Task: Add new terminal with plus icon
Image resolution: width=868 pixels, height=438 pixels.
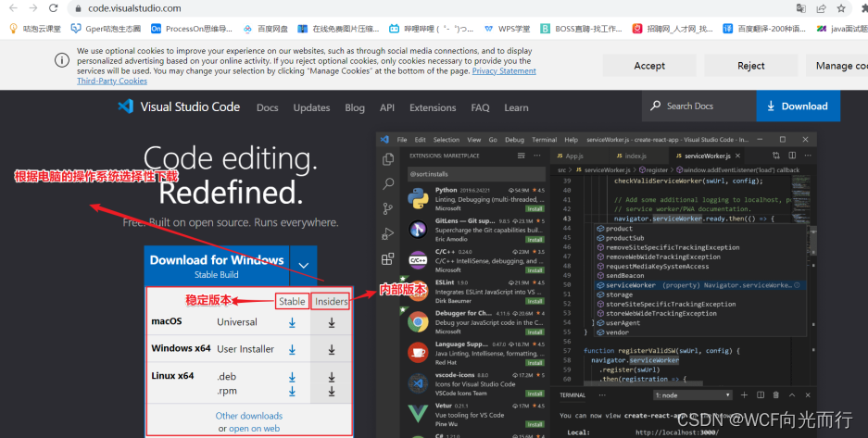Action: 744,394
